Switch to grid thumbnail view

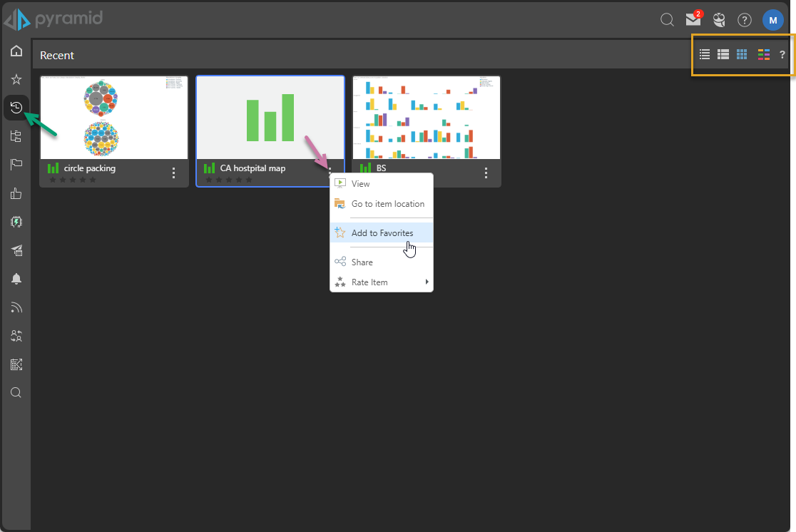click(x=742, y=54)
